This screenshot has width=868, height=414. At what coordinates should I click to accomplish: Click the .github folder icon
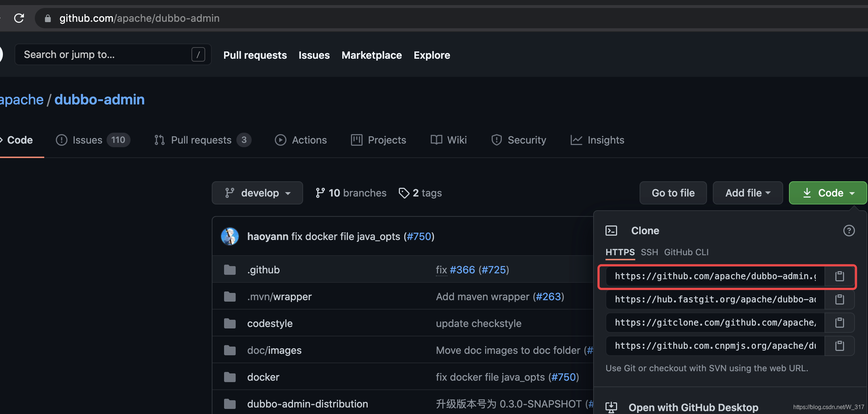pos(230,270)
